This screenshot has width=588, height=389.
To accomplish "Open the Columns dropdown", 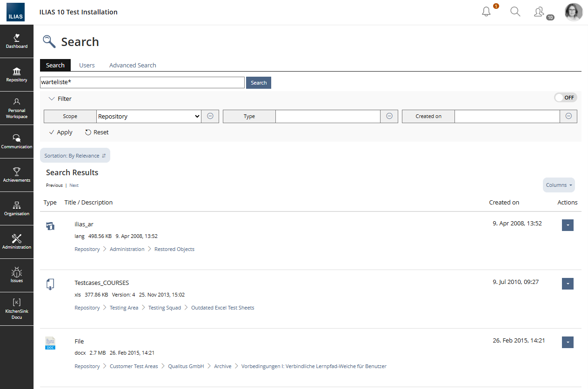I will [559, 185].
